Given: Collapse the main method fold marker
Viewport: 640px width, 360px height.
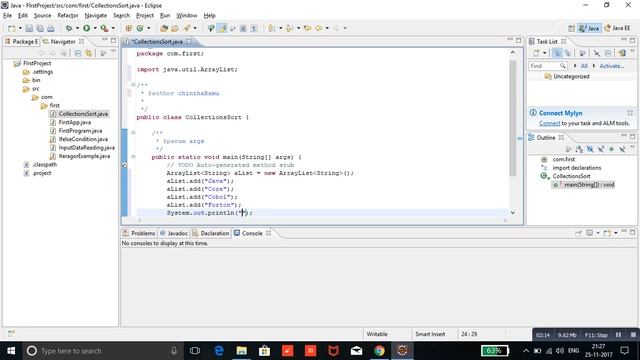Looking at the screenshot, I should [x=133, y=157].
